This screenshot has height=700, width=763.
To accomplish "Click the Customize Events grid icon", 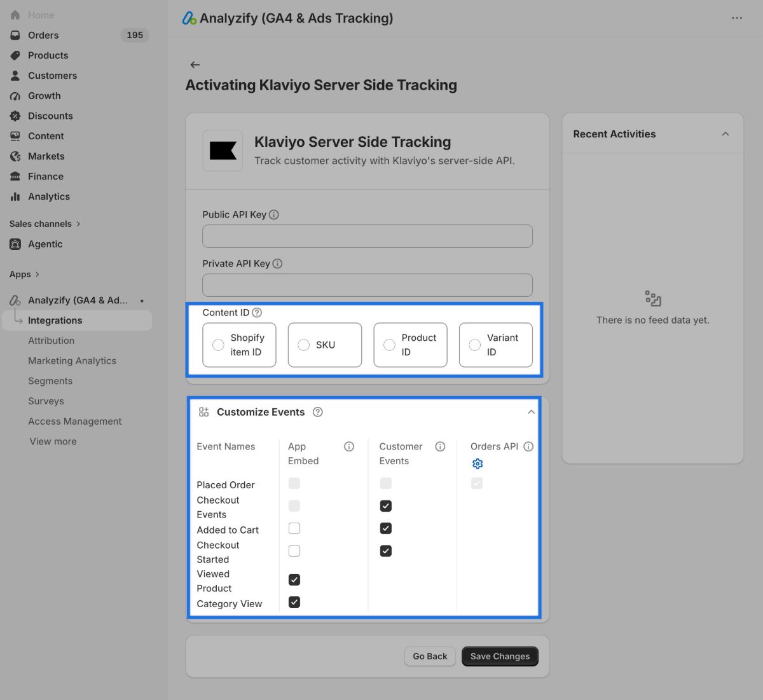I will point(203,412).
